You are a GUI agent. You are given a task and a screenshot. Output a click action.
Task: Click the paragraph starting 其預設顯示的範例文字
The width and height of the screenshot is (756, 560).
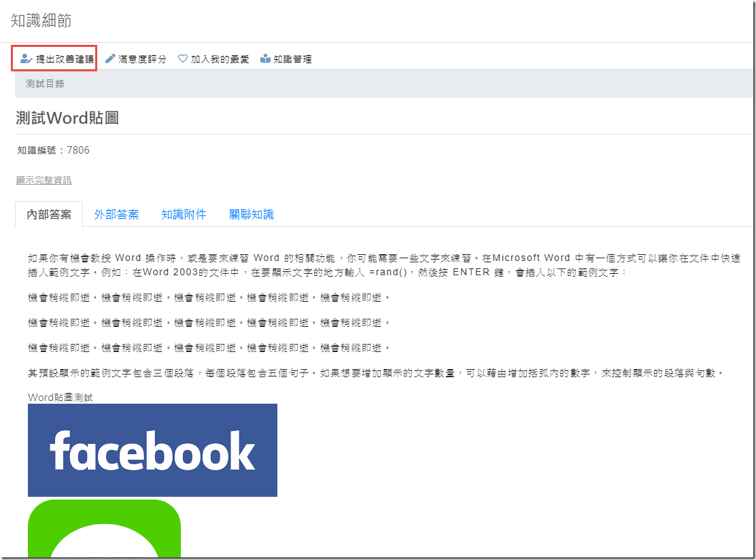[376, 373]
